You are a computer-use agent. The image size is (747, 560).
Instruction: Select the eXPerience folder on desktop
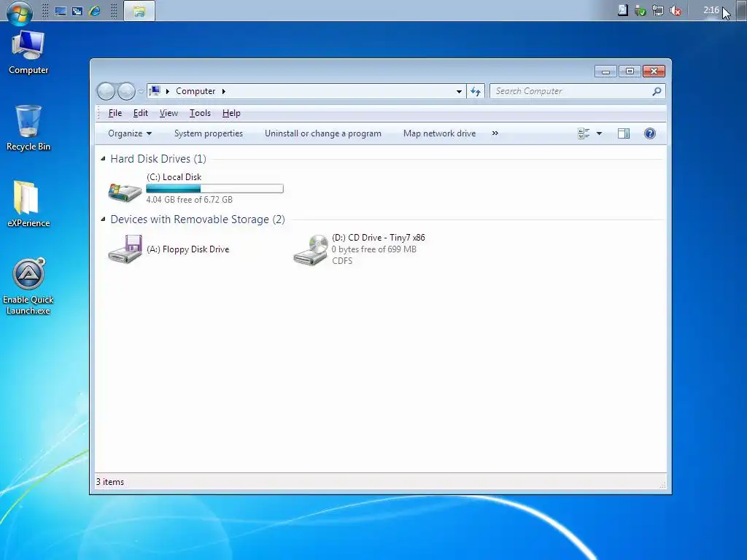[28, 204]
